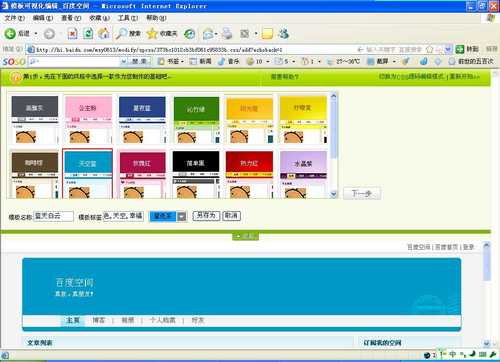Select the purple 水晶紫 template
This screenshot has height=362, width=500.
[x=303, y=175]
